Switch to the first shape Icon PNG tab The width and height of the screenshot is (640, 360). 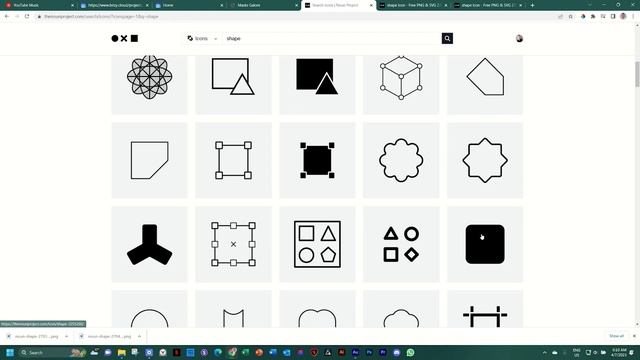[412, 5]
